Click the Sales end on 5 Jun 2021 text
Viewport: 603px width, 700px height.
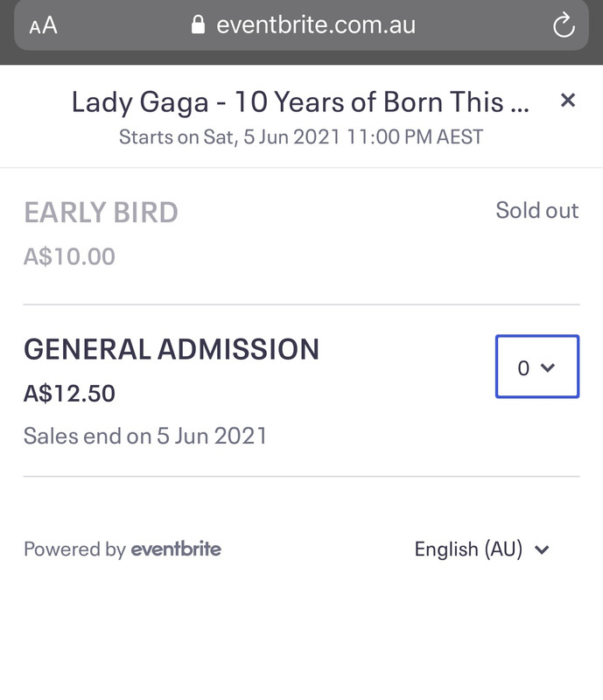tap(145, 436)
